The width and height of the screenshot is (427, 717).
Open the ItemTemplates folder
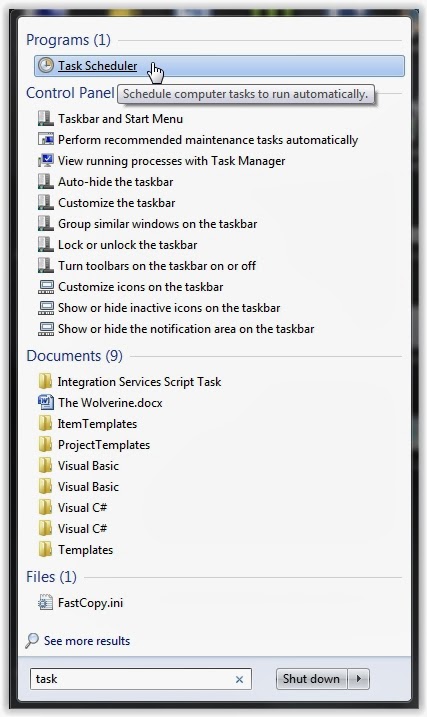(x=97, y=424)
